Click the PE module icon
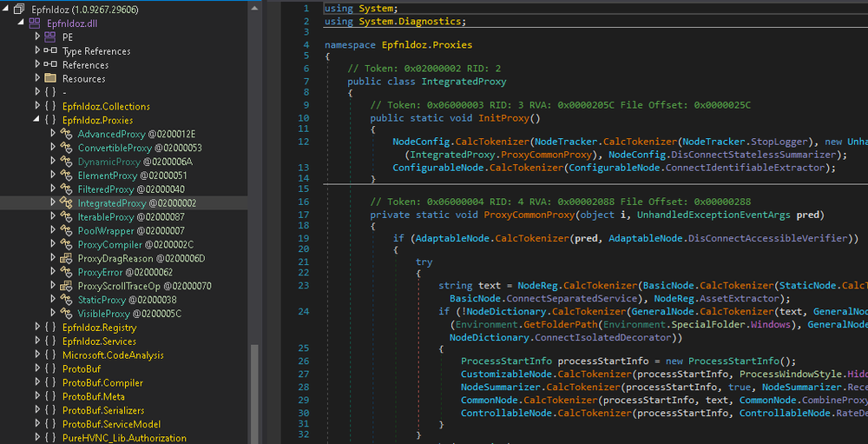The image size is (868, 444). [49, 36]
